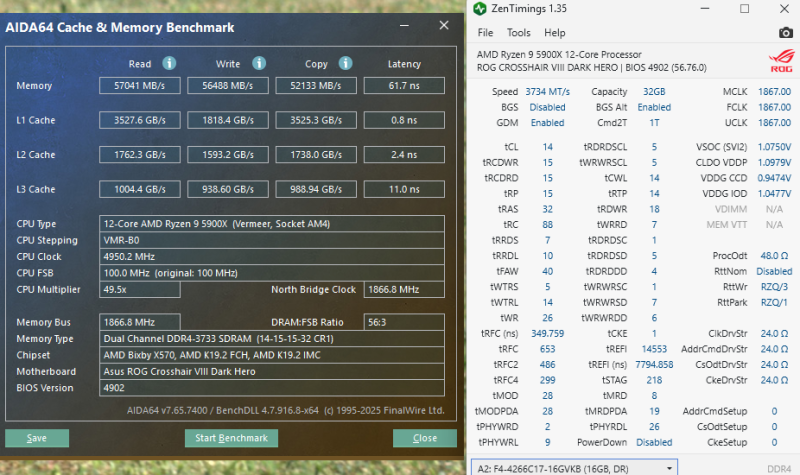Screen dimensions: 800x475
Task: Click the Write info icon in AIDA64
Action: (259, 63)
